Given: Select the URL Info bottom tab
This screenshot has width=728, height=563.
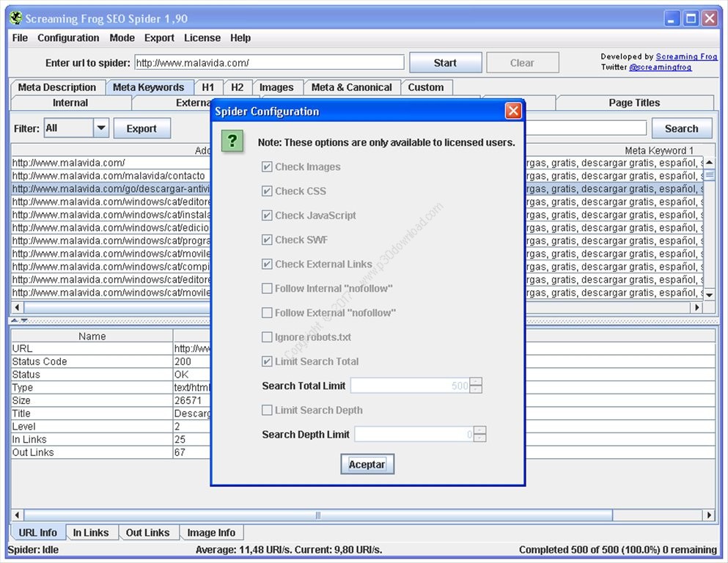Looking at the screenshot, I should point(37,532).
